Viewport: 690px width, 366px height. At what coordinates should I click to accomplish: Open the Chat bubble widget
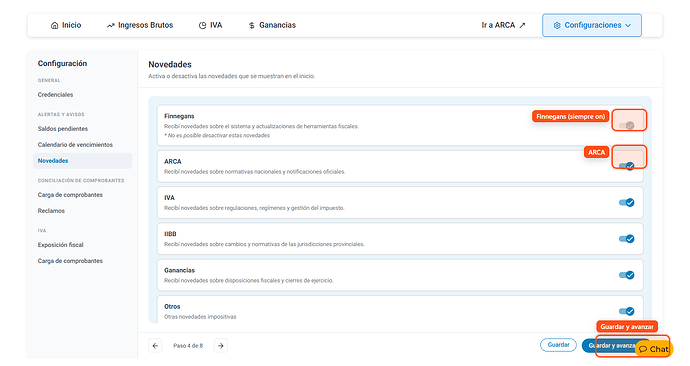pos(654,349)
